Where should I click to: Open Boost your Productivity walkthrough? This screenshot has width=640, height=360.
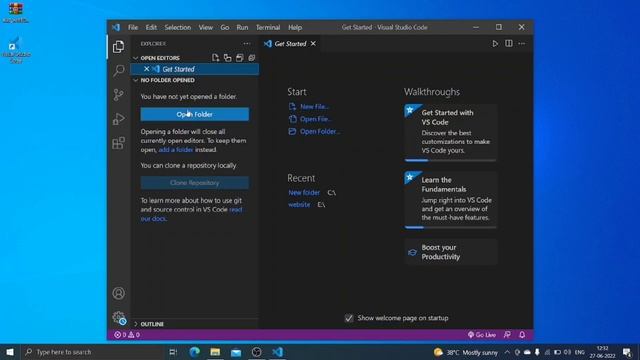point(451,252)
